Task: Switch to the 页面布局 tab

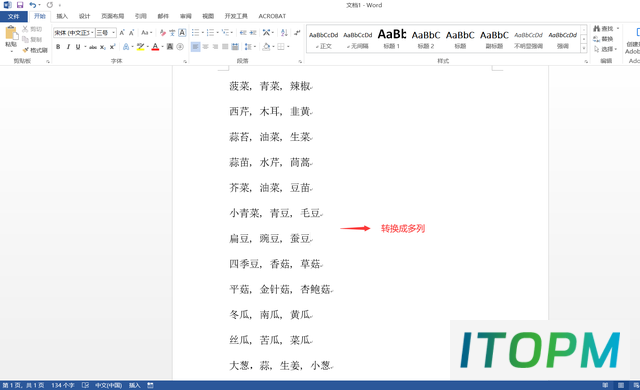Action: pyautogui.click(x=113, y=16)
